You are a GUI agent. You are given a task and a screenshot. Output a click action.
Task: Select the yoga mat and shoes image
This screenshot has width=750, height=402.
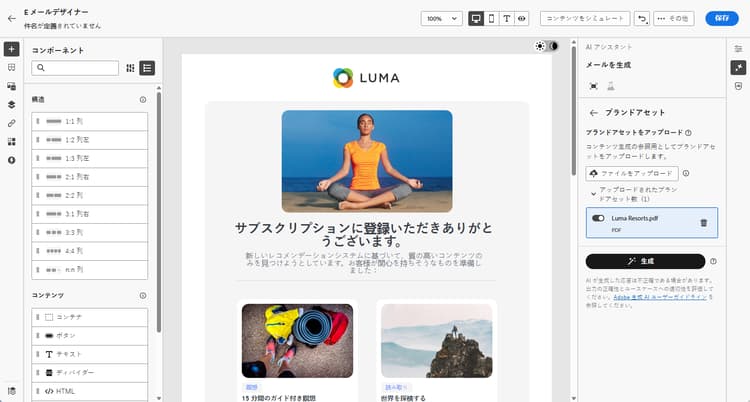coord(298,341)
